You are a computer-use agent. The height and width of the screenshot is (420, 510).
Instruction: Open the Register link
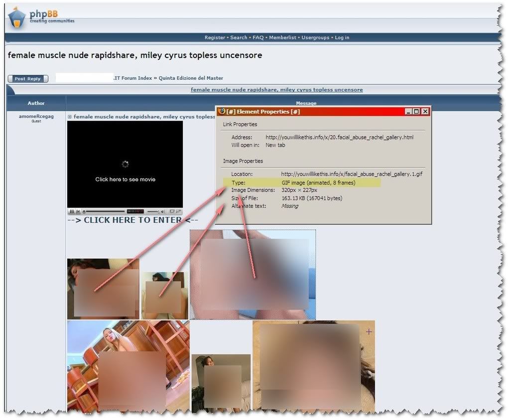coord(215,38)
